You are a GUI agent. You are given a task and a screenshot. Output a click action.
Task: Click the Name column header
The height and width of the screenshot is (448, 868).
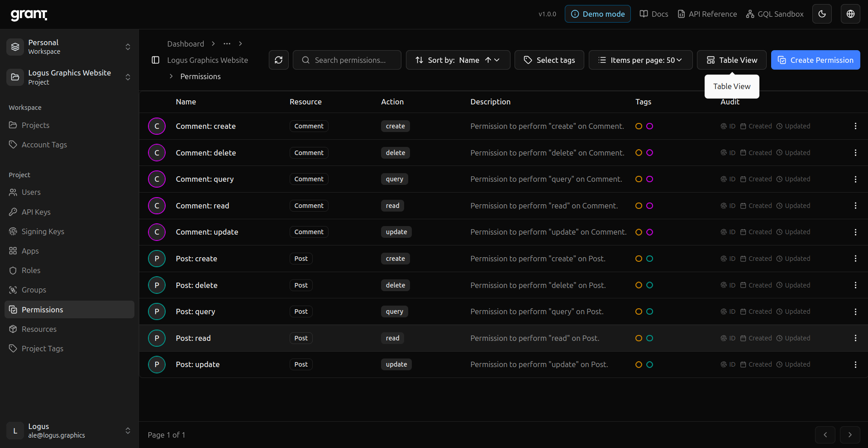click(186, 102)
